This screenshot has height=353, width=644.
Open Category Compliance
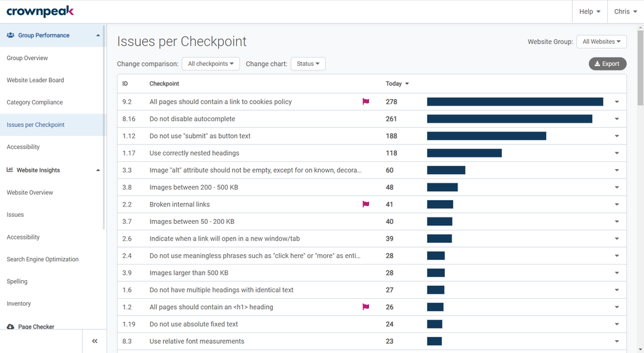click(x=34, y=103)
